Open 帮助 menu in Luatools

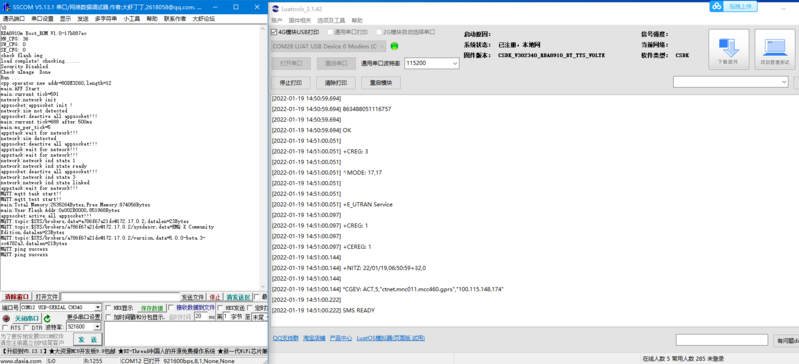(357, 20)
